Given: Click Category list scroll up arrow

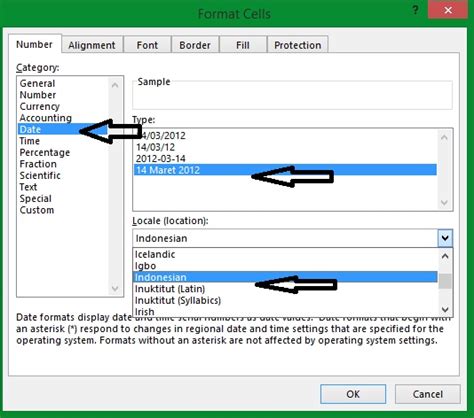Looking at the screenshot, I should tap(115, 85).
